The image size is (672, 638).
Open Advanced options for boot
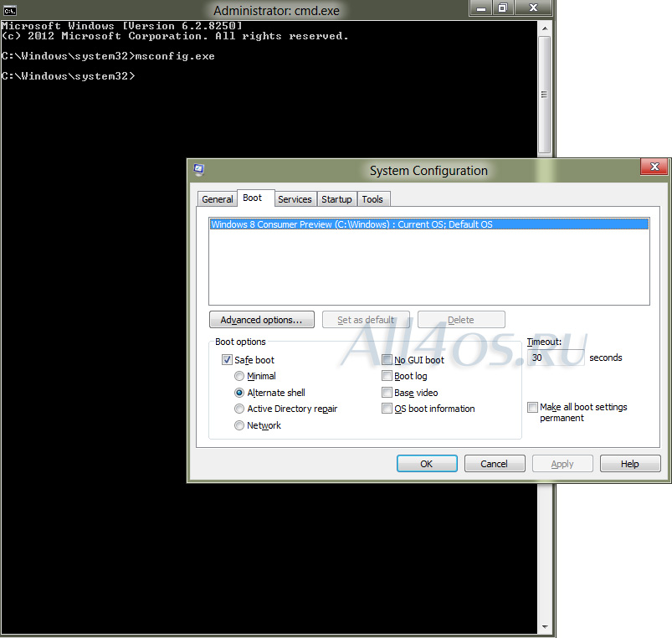(x=261, y=320)
